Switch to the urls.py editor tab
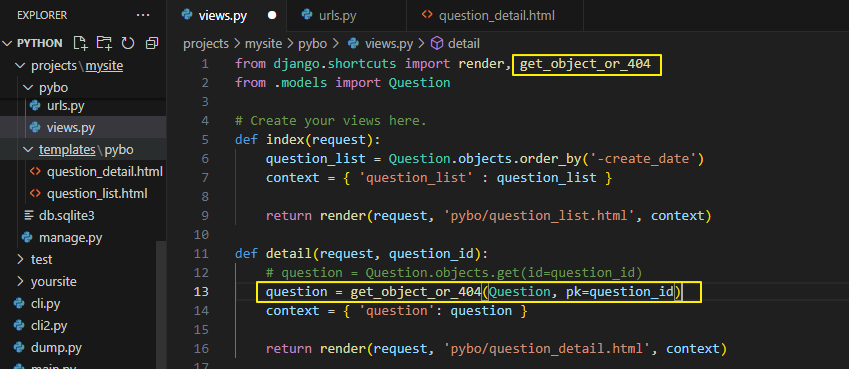The height and width of the screenshot is (369, 849). point(337,16)
